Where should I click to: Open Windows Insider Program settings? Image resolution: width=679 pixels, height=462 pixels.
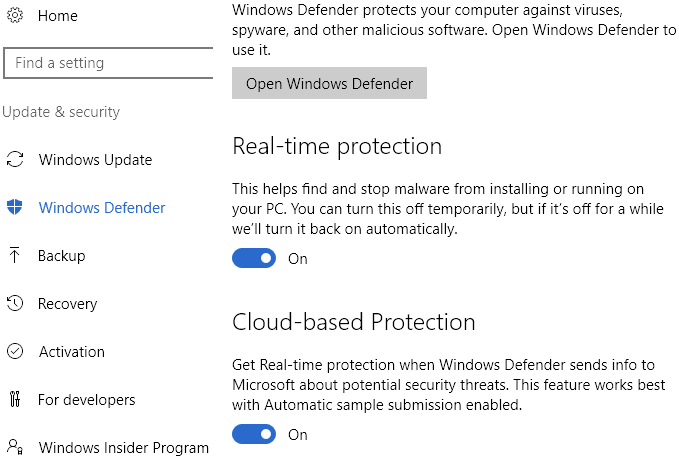point(123,447)
